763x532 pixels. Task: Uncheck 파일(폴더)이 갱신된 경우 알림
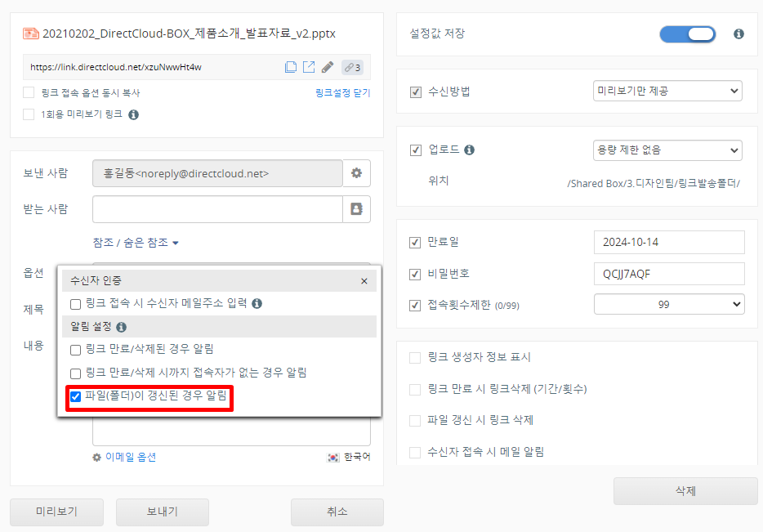(x=76, y=397)
